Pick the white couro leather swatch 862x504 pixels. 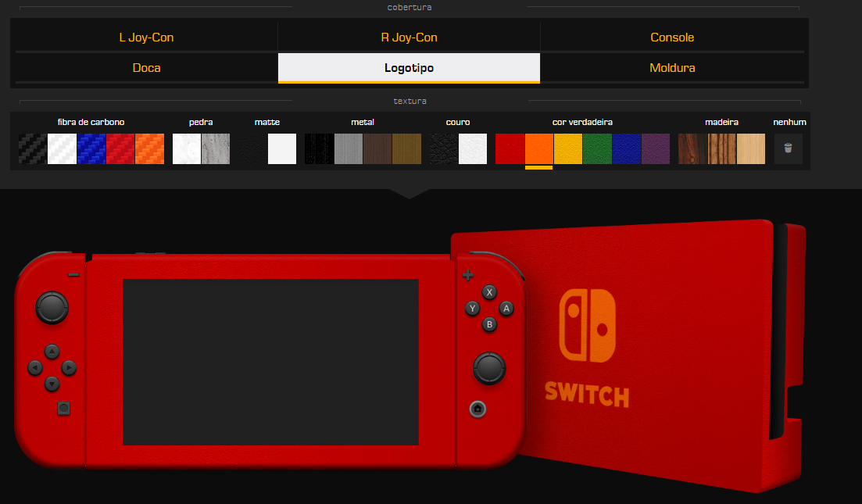coord(473,149)
